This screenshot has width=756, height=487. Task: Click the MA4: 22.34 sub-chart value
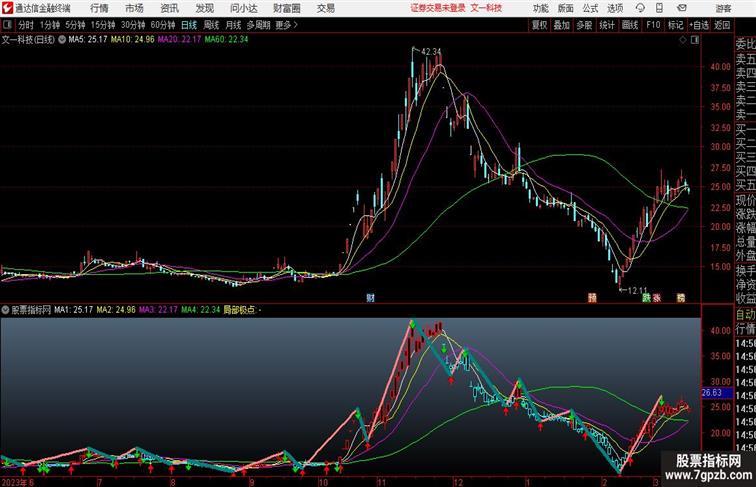[201, 310]
